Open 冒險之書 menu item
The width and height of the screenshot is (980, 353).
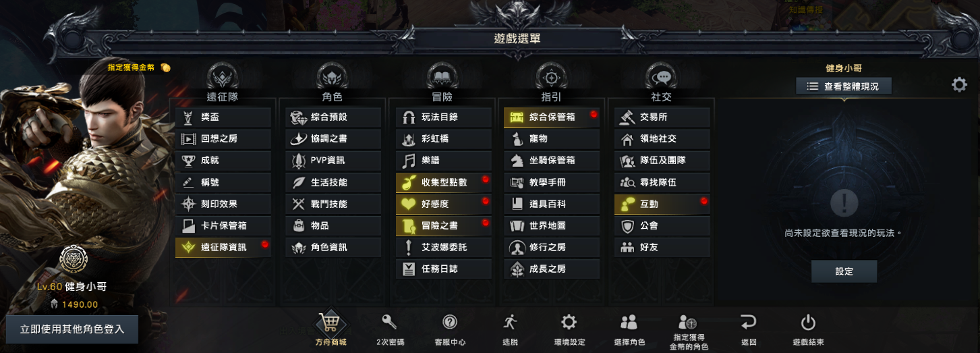[x=444, y=225]
